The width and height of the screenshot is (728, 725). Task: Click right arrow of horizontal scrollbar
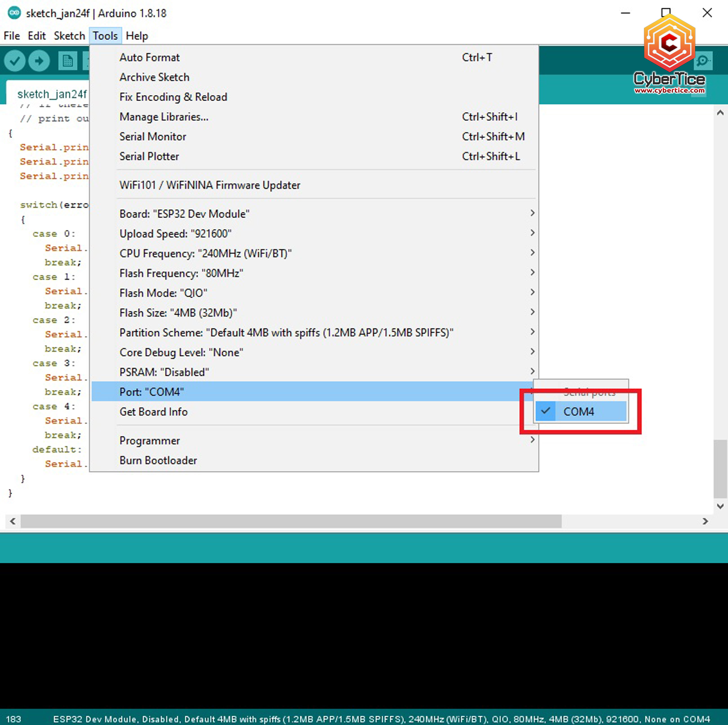pos(705,521)
